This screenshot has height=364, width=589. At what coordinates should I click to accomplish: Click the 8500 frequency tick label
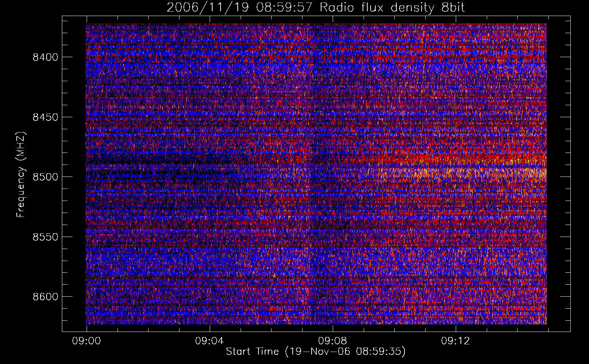click(x=46, y=177)
